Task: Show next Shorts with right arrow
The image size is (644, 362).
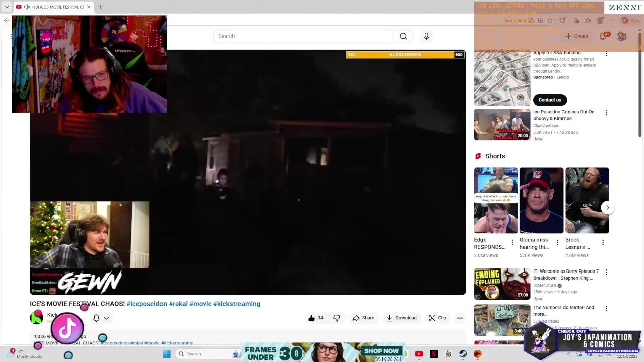Action: tap(607, 207)
